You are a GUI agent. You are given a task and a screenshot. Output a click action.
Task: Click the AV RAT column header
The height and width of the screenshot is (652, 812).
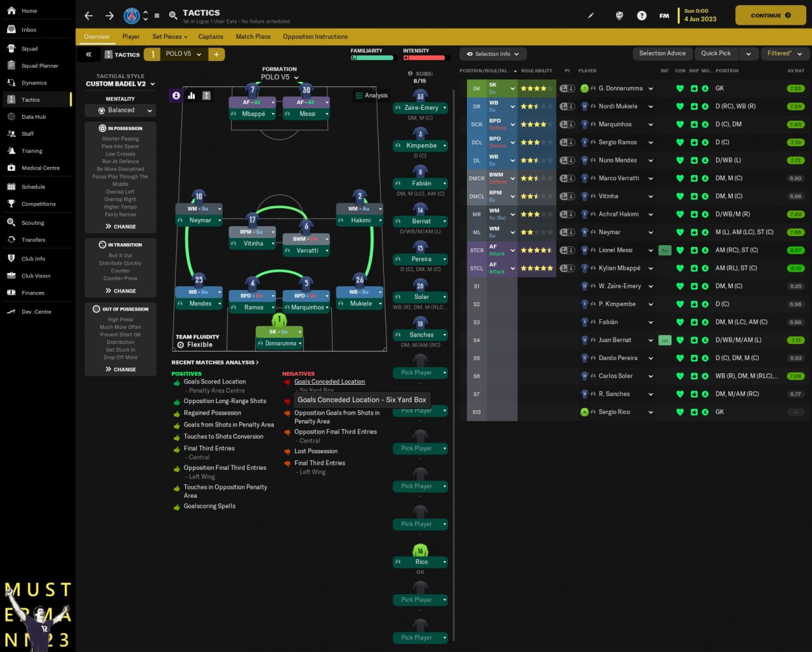(x=796, y=71)
